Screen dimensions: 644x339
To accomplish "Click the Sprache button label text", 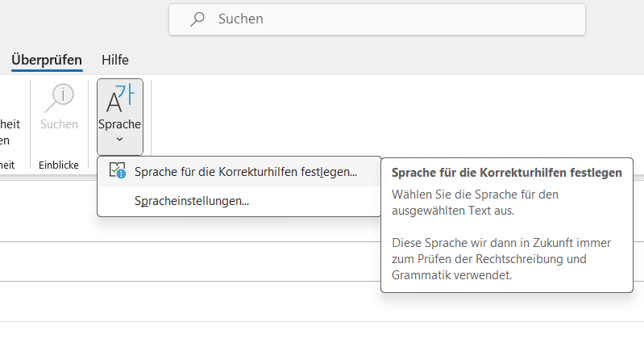I will (119, 124).
